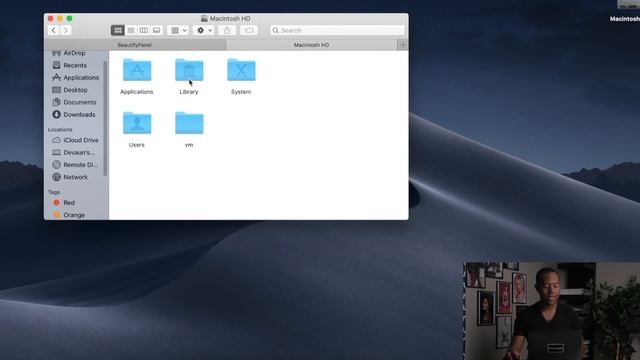Select Network in the sidebar

(x=75, y=177)
